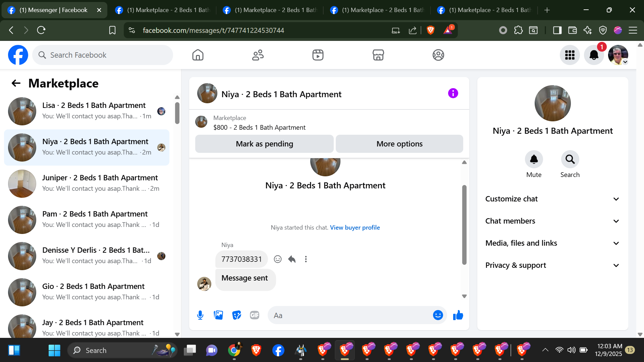
Task: Click the chat list scrollbar thumb
Action: click(x=177, y=113)
